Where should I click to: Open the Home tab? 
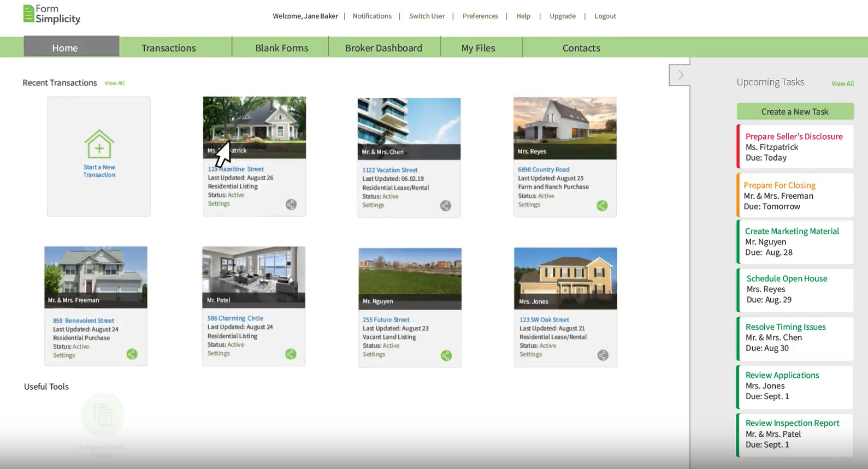coord(72,48)
